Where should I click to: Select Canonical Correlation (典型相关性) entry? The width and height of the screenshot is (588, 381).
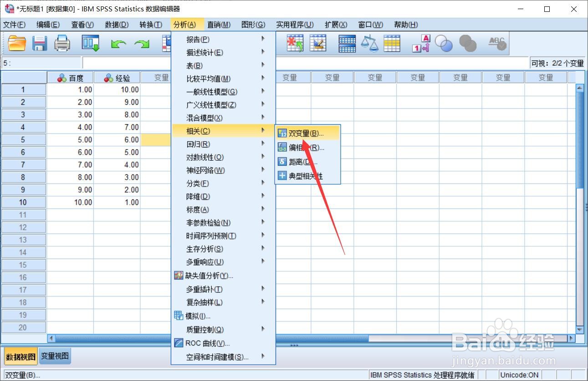[307, 176]
